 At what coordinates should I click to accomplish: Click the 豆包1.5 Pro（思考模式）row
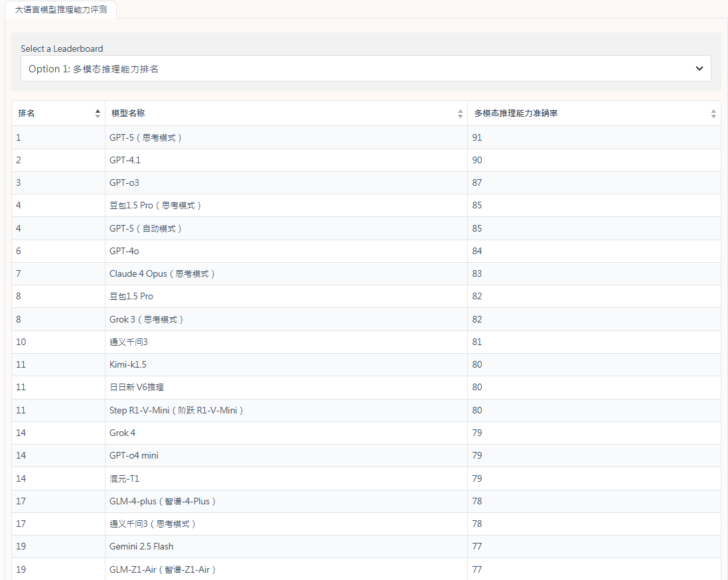tap(156, 206)
